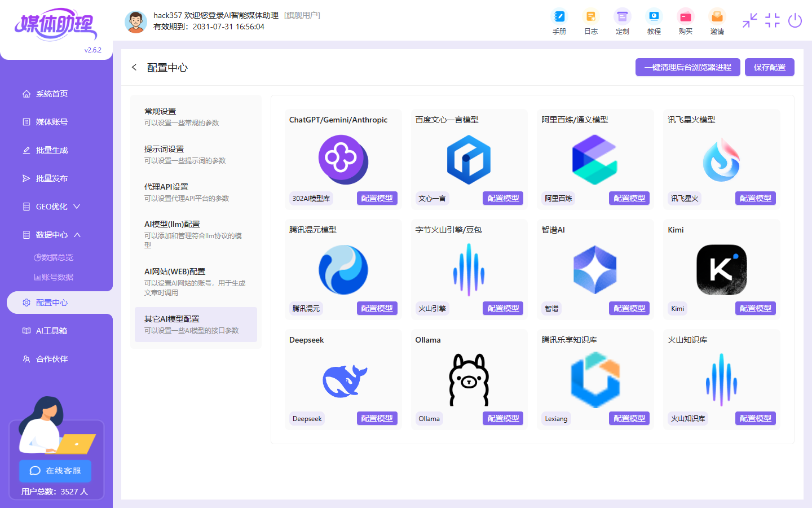This screenshot has height=508, width=812.
Task: Click 配置模型 for 腾讯混元
Action: tap(377, 308)
